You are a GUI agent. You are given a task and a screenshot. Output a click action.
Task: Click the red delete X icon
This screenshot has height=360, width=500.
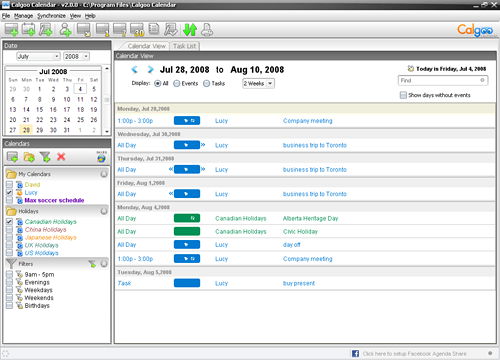[x=61, y=156]
